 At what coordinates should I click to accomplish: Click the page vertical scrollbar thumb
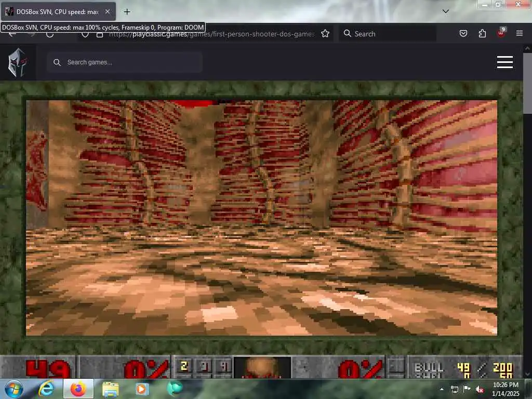click(527, 83)
